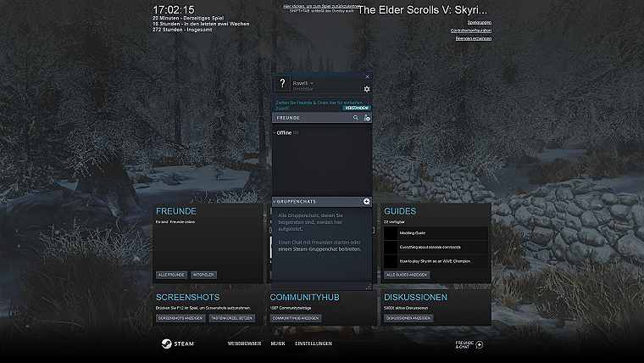Open Einstellungen in bottom menu
644x363 pixels.
coord(314,344)
